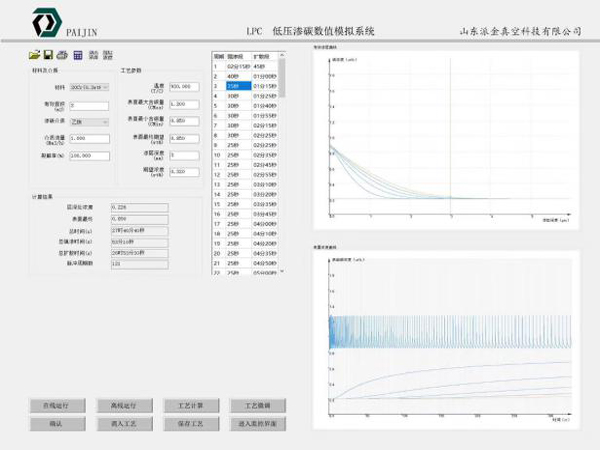Click the last toolbar icon on the right

click(107, 55)
